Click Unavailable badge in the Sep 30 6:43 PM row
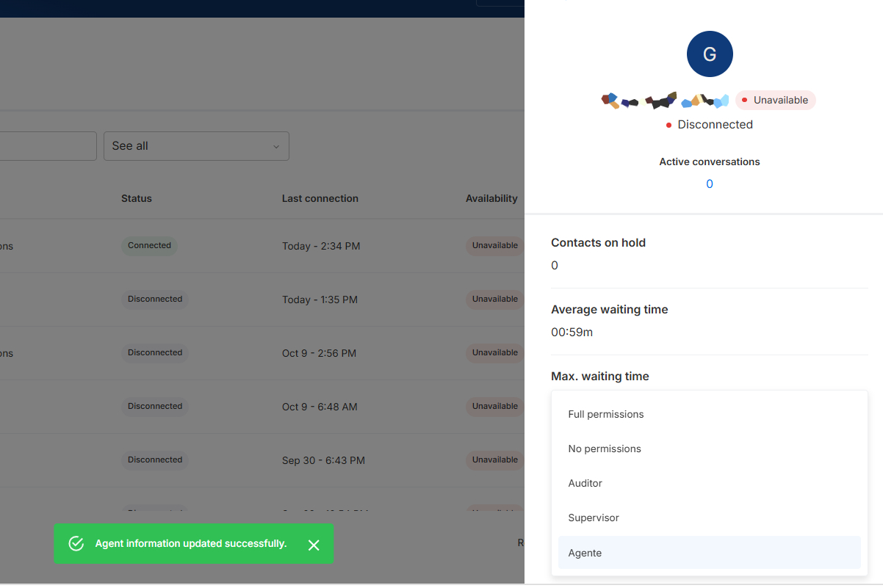Image resolution: width=883 pixels, height=588 pixels. (x=495, y=460)
